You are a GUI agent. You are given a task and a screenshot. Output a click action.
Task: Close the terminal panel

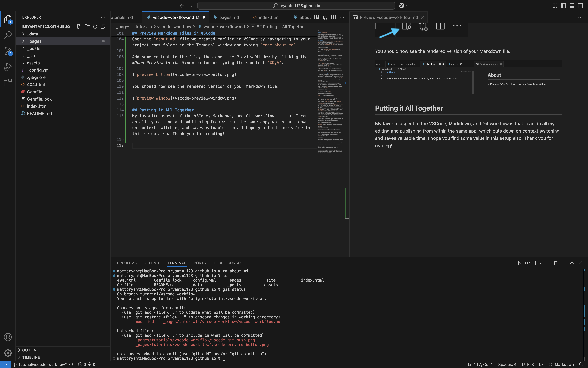click(x=580, y=263)
